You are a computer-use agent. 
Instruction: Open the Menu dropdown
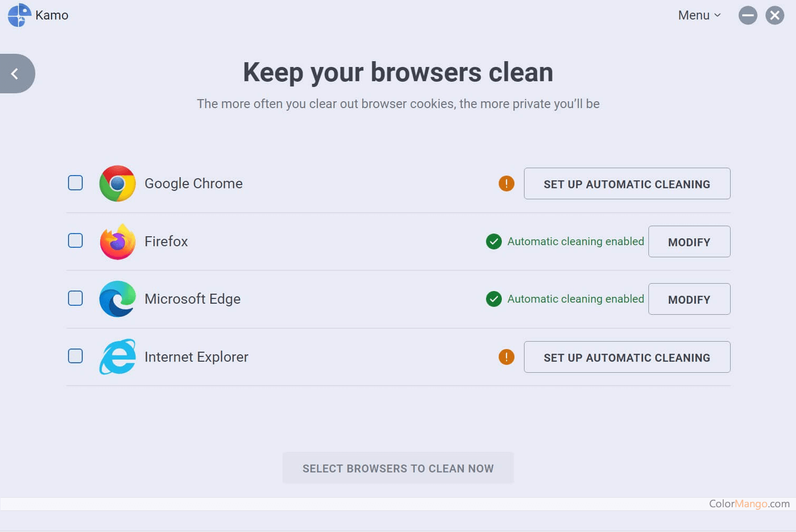tap(699, 15)
